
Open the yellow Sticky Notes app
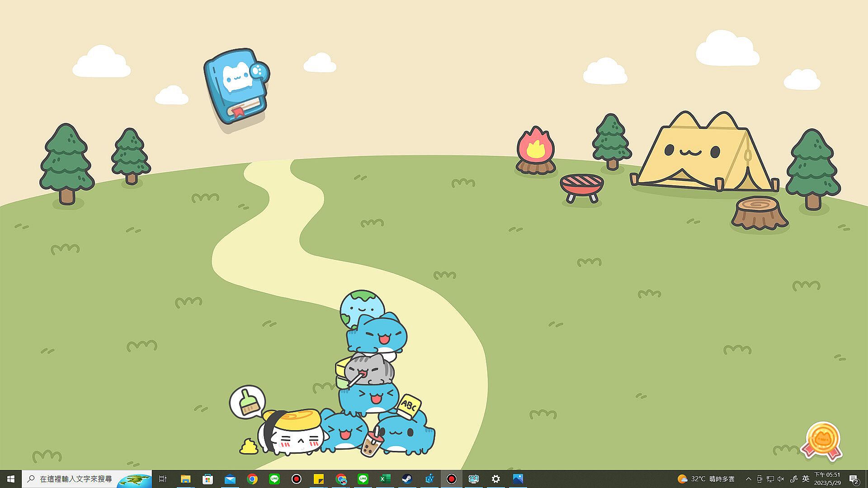click(319, 479)
